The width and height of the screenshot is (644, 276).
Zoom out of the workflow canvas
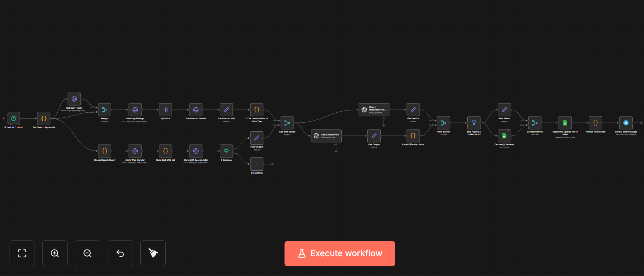87,253
